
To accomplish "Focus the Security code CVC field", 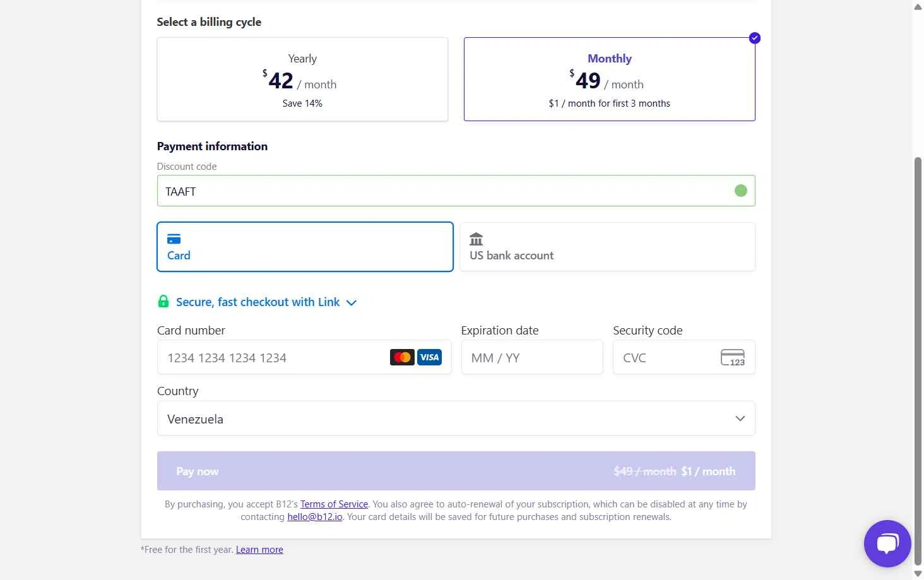I will pyautogui.click(x=684, y=357).
